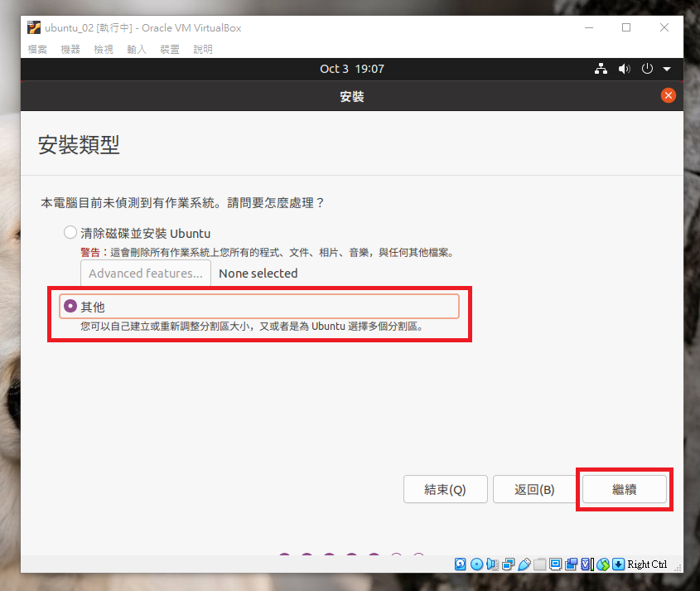Click the VirtualBox app icon in title bar
The image size is (700, 591).
coord(34,27)
